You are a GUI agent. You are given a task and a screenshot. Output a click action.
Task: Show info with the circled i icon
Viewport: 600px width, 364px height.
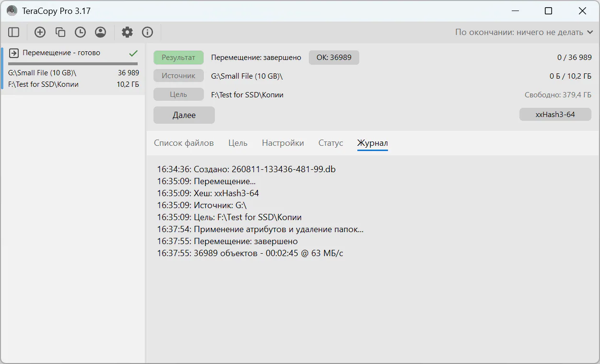(x=147, y=32)
